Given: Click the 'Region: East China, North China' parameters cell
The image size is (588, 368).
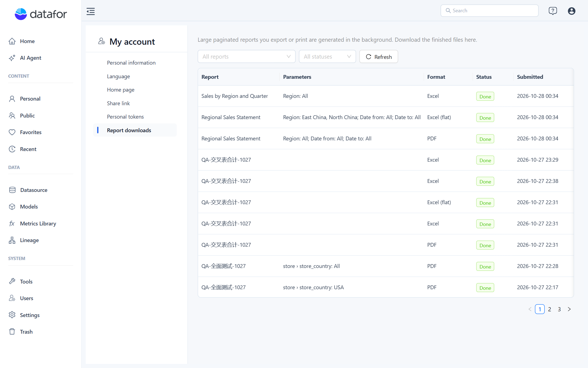Looking at the screenshot, I should tap(352, 117).
